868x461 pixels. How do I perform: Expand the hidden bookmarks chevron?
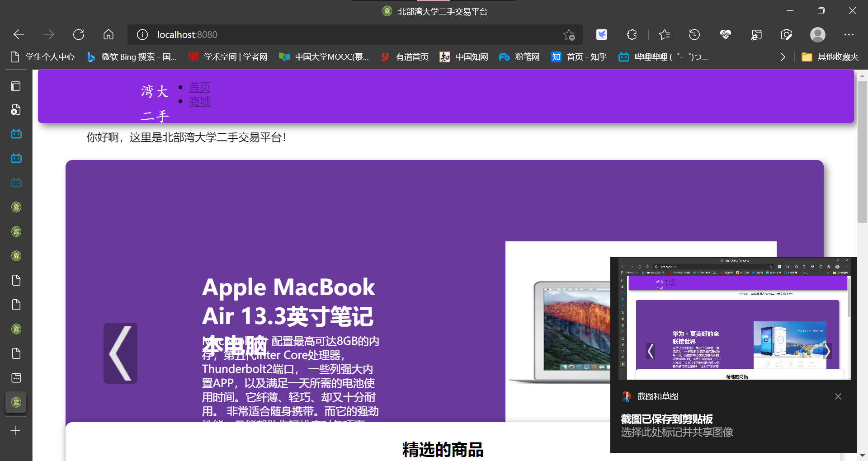[x=783, y=57]
